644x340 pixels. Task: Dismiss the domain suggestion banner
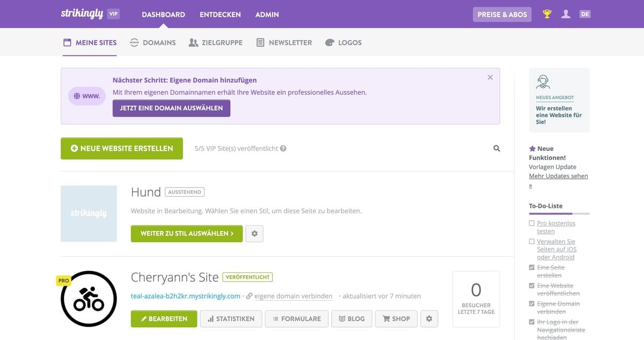490,77
